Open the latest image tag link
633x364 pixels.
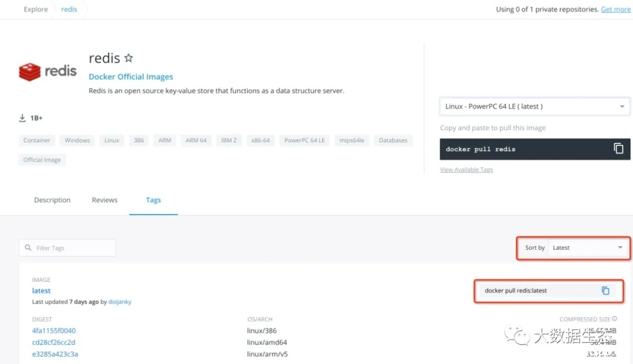tap(41, 290)
